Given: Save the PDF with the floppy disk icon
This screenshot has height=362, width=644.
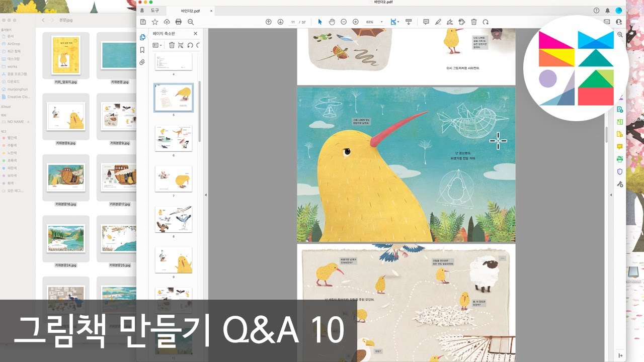Looking at the screenshot, I should pyautogui.click(x=143, y=22).
